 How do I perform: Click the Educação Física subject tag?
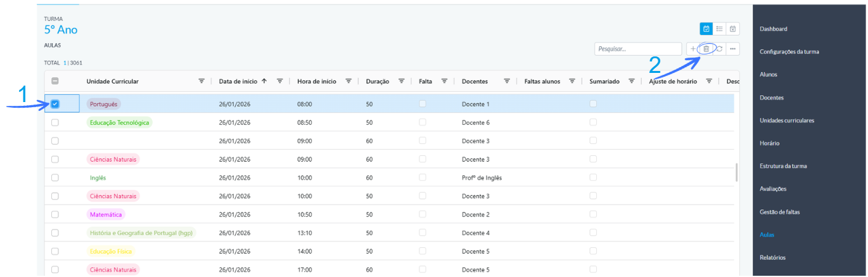click(111, 251)
